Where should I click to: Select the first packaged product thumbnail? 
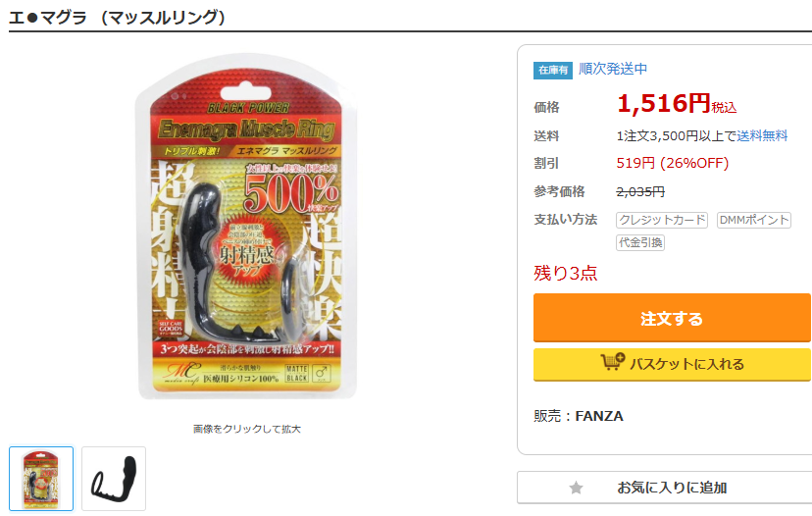point(41,479)
